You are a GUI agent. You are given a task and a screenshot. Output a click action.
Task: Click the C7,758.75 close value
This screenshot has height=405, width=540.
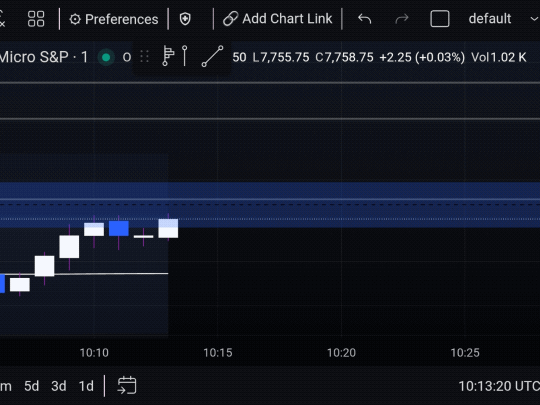344,57
